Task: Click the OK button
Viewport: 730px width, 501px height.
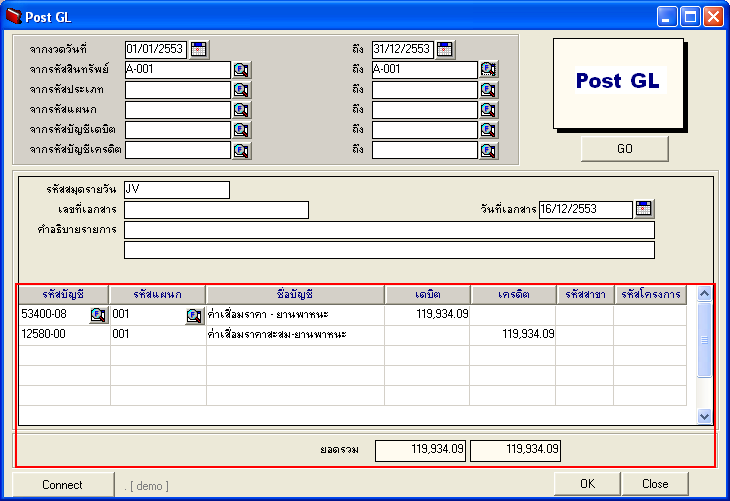Action: coord(587,484)
